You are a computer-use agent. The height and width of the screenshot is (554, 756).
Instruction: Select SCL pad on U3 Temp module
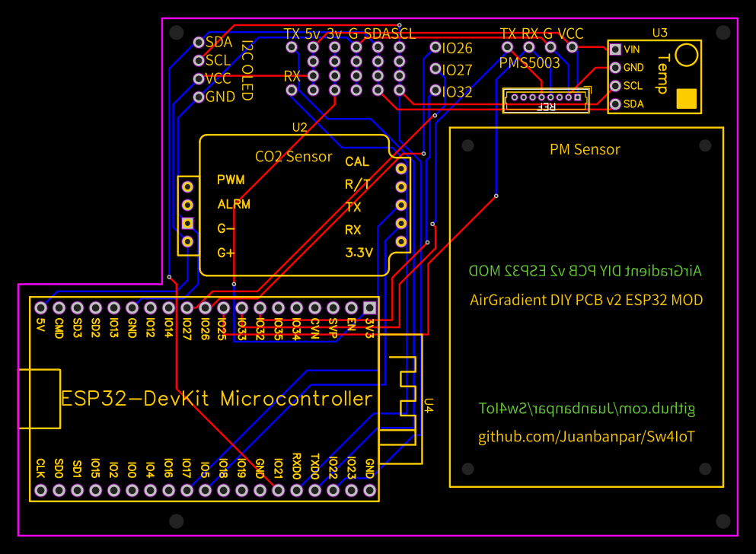(615, 86)
